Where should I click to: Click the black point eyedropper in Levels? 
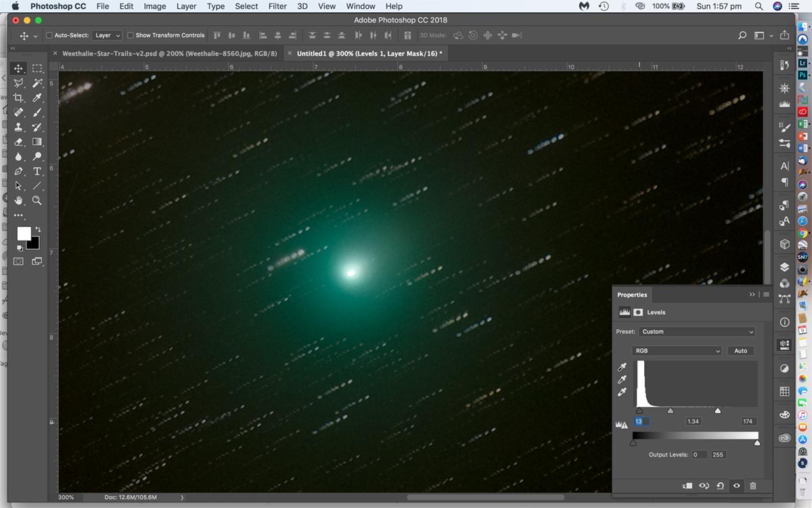[x=623, y=367]
